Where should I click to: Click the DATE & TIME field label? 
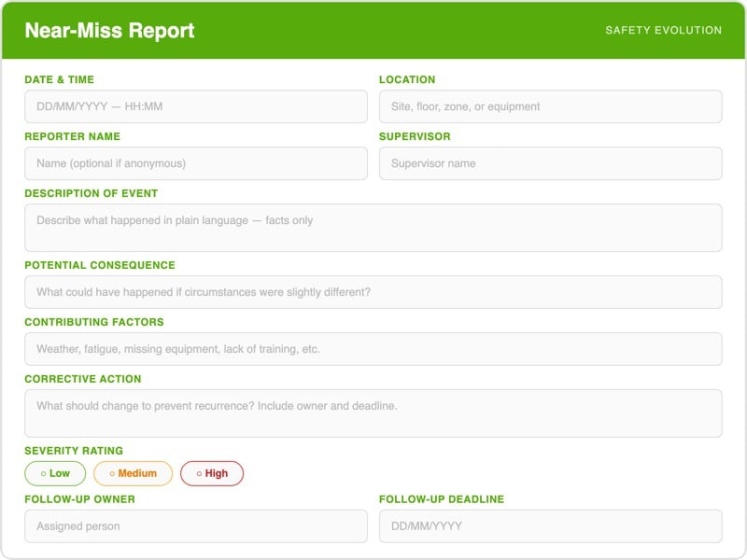click(x=63, y=79)
